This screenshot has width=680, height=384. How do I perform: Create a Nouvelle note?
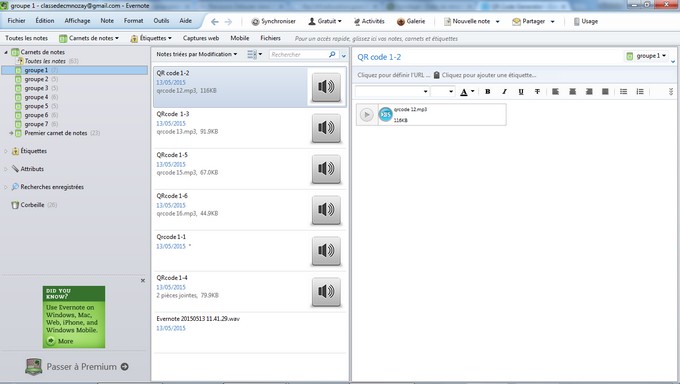pyautogui.click(x=467, y=21)
